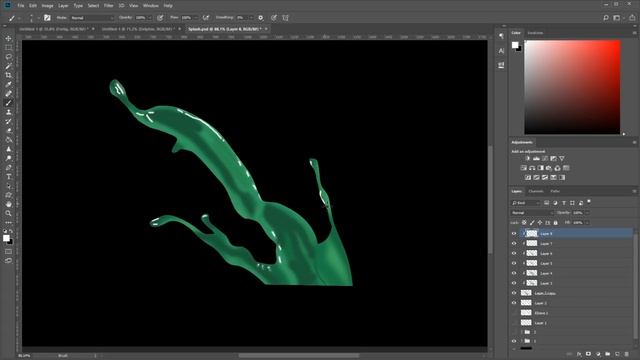
Task: Hide Layer 8 using its eye icon
Action: coord(514,233)
